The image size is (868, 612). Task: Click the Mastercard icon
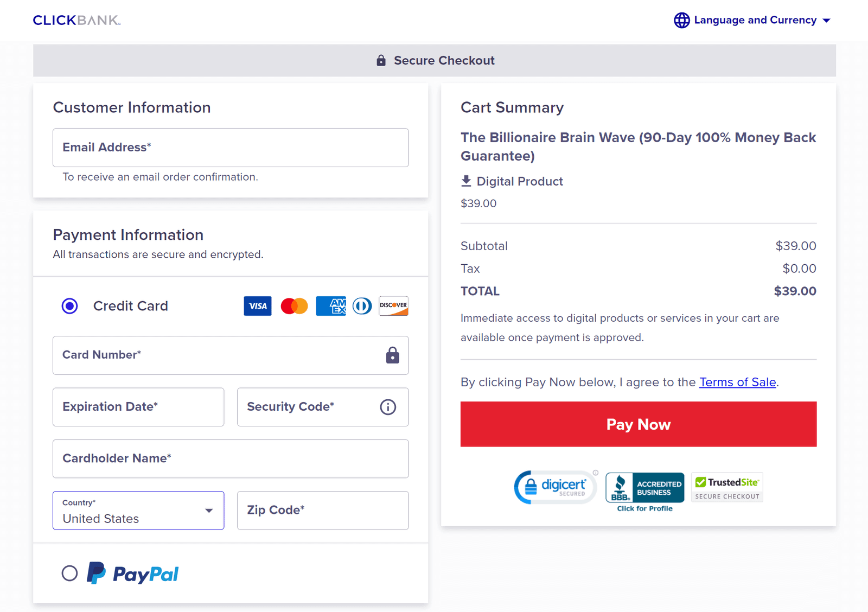293,305
